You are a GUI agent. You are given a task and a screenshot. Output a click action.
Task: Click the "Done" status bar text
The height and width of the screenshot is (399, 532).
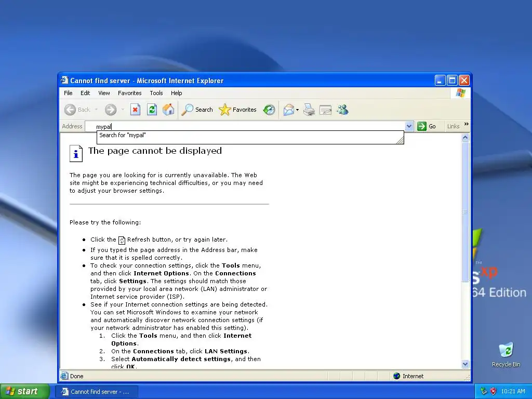(77, 376)
